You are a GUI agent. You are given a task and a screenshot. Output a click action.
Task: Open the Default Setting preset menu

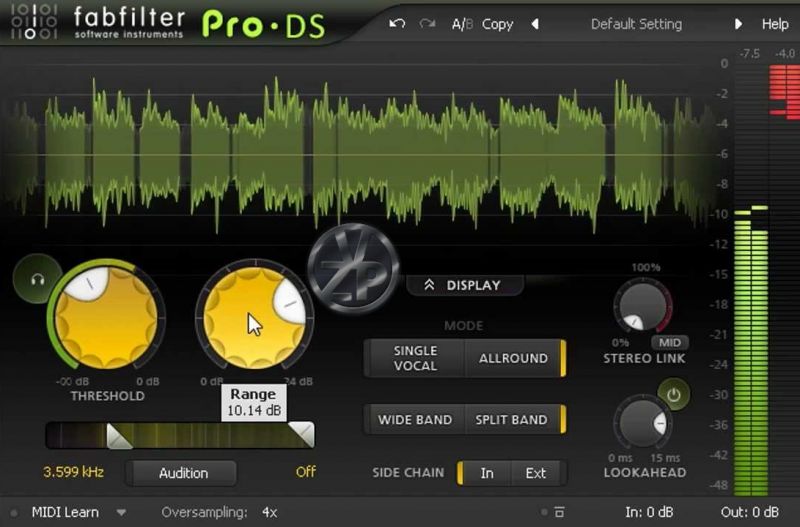636,24
